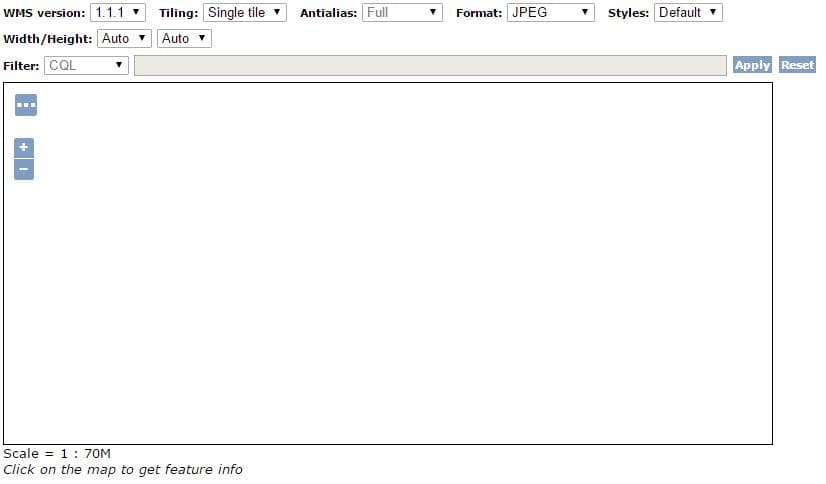Screen dimensions: 826x484
Task: Toggle the options toolbar three-dots button
Action: 26,105
